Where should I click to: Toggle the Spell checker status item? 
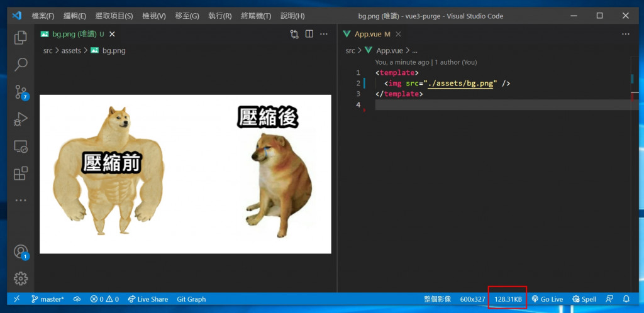point(584,299)
